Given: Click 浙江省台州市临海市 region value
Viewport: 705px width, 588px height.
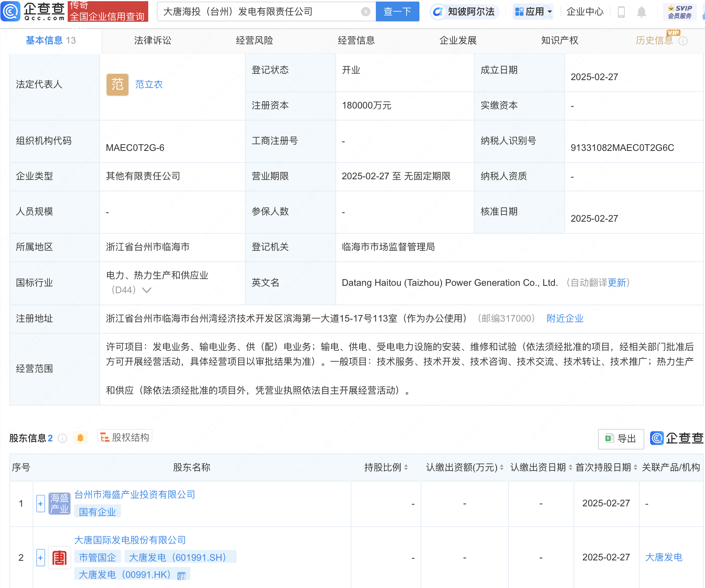Looking at the screenshot, I should tap(148, 247).
